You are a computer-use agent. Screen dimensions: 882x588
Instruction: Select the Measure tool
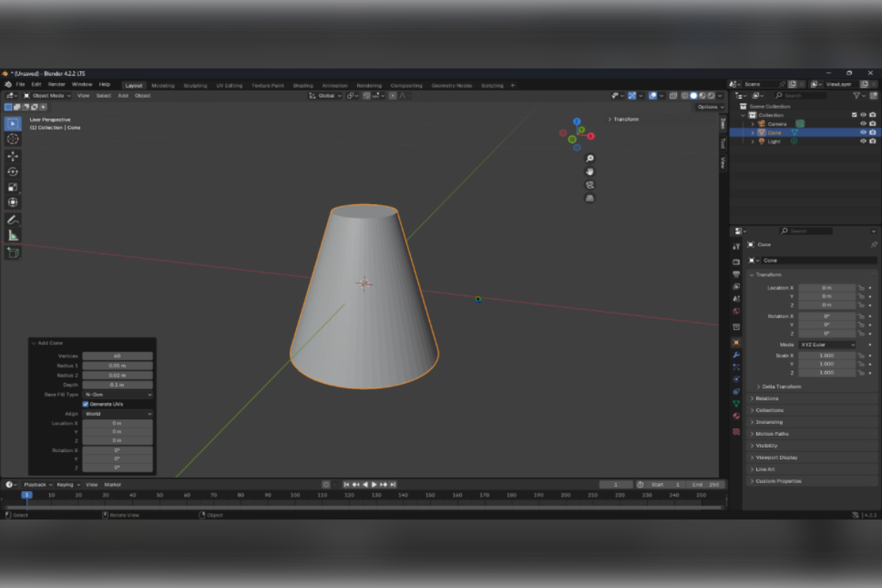tap(12, 235)
